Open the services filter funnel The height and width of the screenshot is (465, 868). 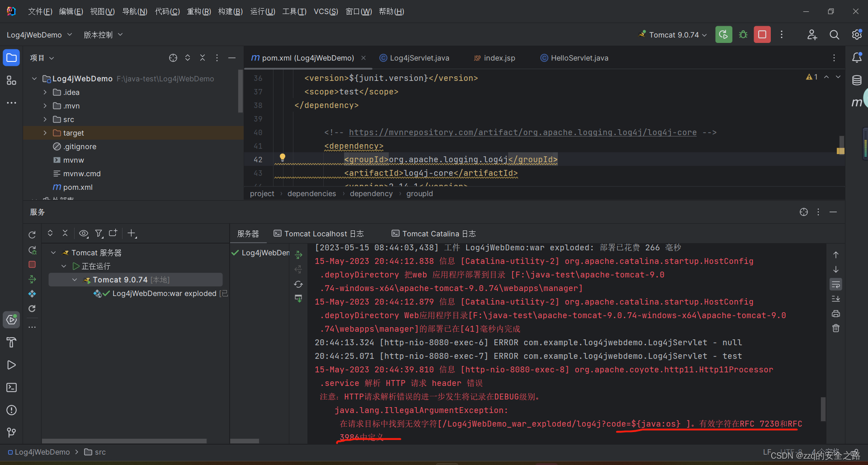[99, 233]
